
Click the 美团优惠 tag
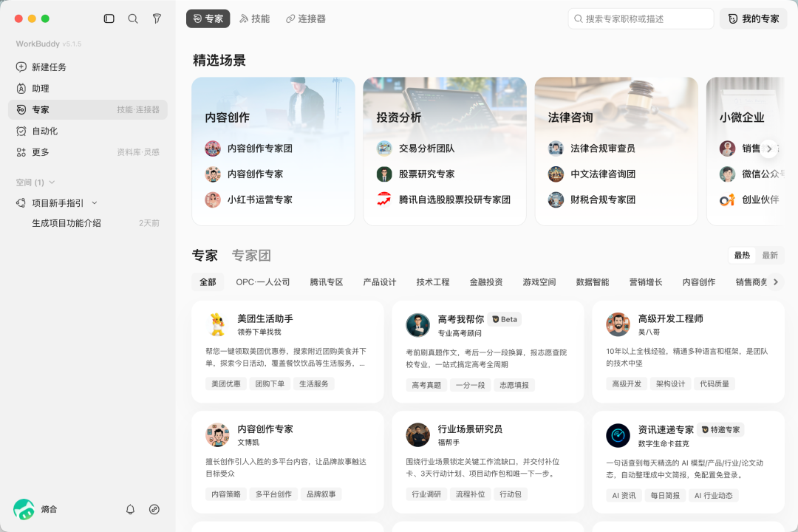[x=226, y=384]
